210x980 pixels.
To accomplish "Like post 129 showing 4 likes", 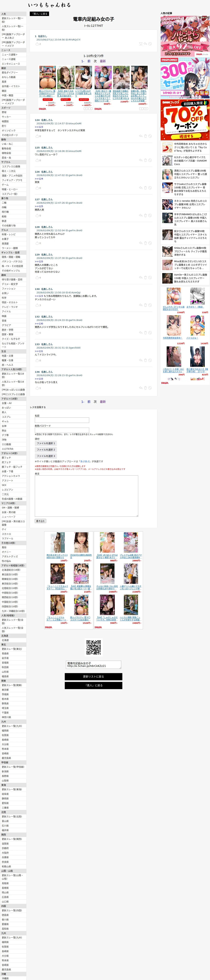I will click(x=37, y=278).
